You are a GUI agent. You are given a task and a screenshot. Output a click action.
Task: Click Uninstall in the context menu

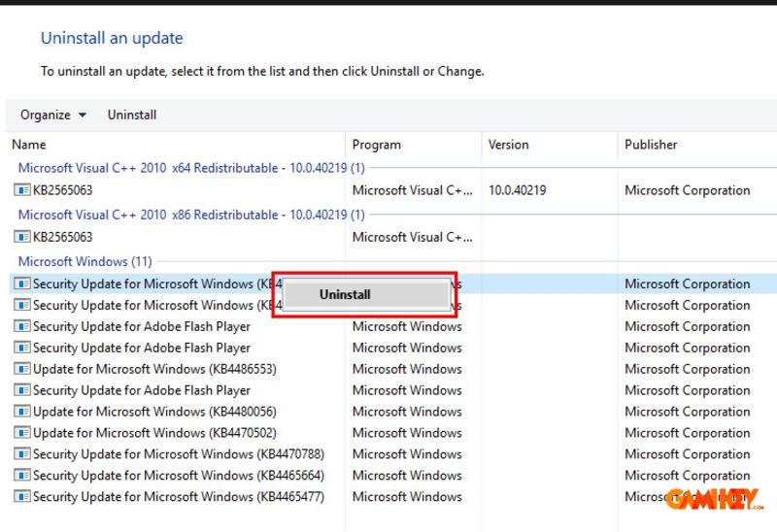(367, 294)
